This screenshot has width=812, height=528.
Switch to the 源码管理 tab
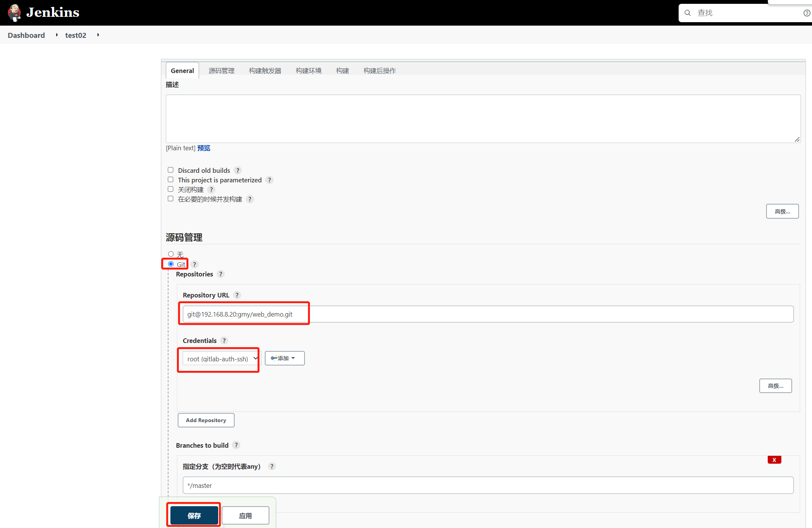coord(222,71)
